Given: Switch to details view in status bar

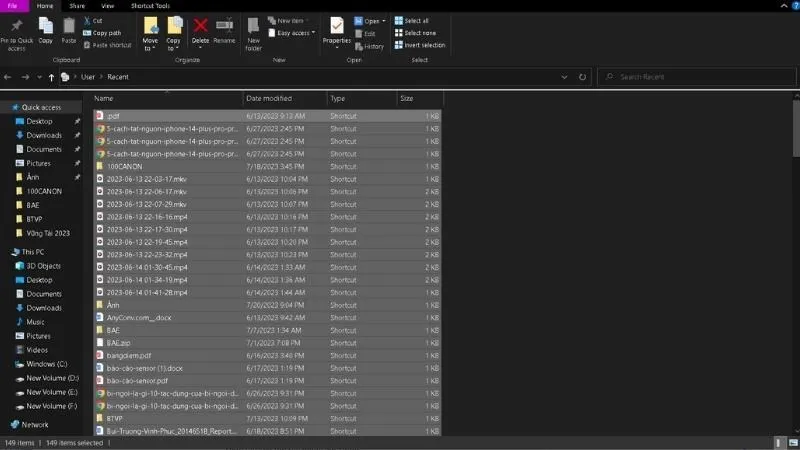Looking at the screenshot, I should point(779,442).
